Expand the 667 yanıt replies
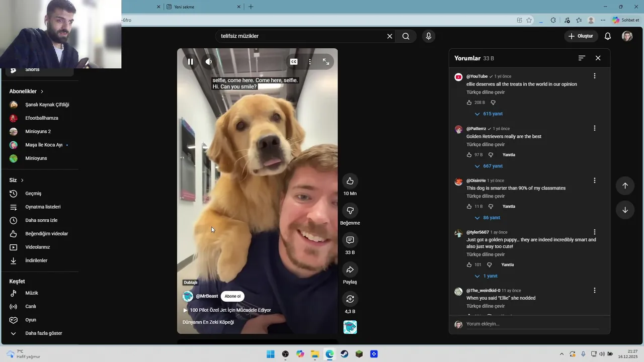This screenshot has height=362, width=644. 489,166
